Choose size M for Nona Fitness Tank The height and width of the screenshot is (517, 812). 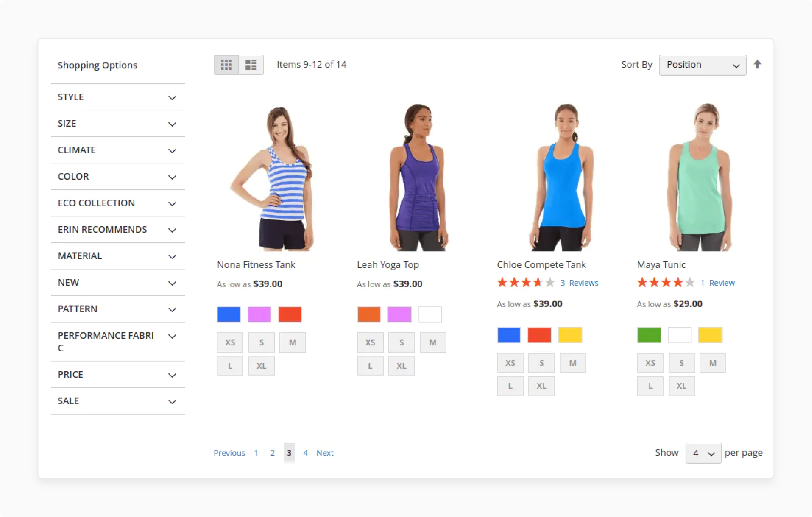click(293, 342)
